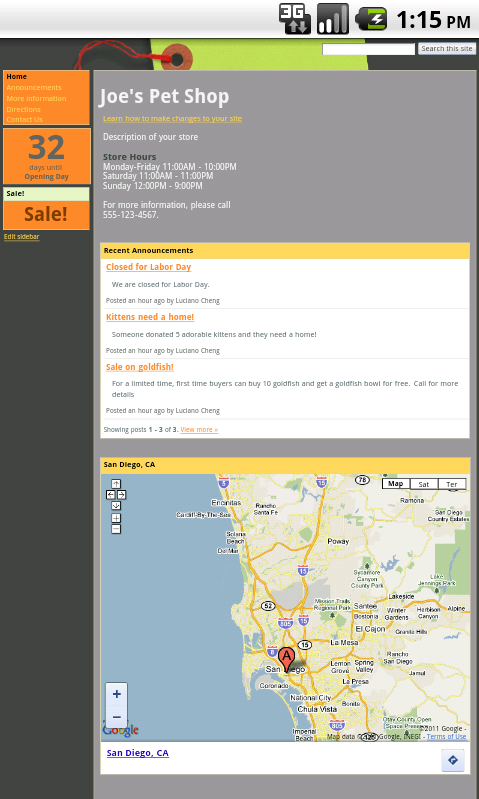The image size is (479, 799).
Task: Click the Edit sidebar link
Action: [x=21, y=236]
